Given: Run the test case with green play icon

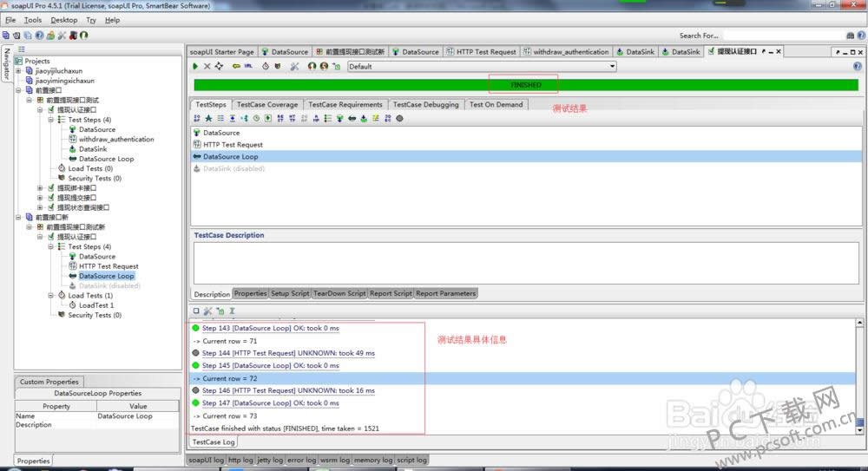Looking at the screenshot, I should click(x=195, y=66).
